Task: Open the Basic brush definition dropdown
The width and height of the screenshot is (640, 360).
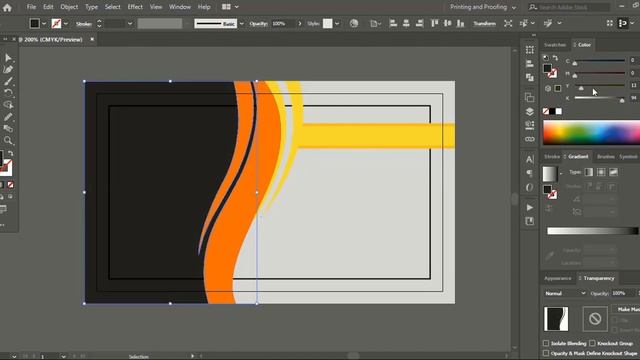Action: pyautogui.click(x=241, y=24)
